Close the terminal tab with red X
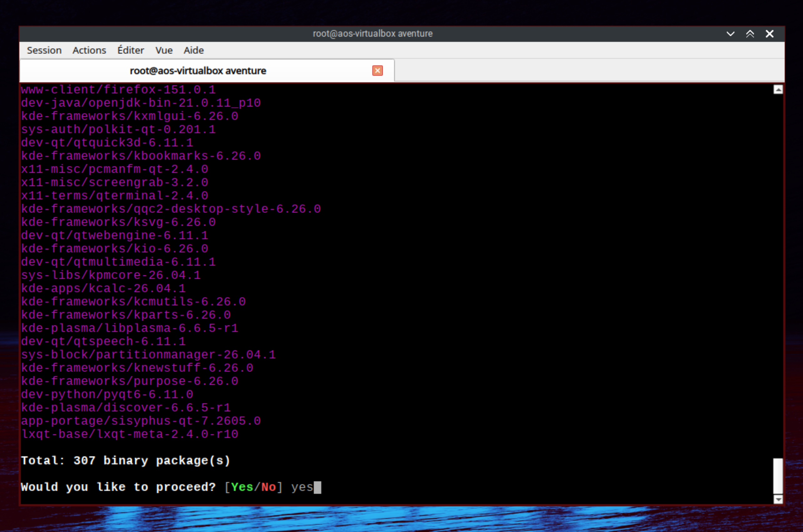This screenshot has width=803, height=532. (378, 71)
